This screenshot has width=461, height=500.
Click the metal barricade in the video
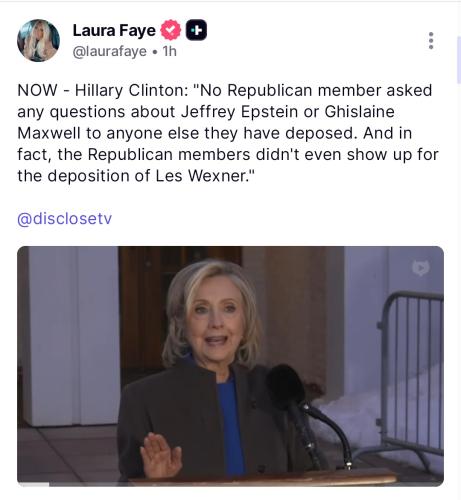[x=410, y=373]
